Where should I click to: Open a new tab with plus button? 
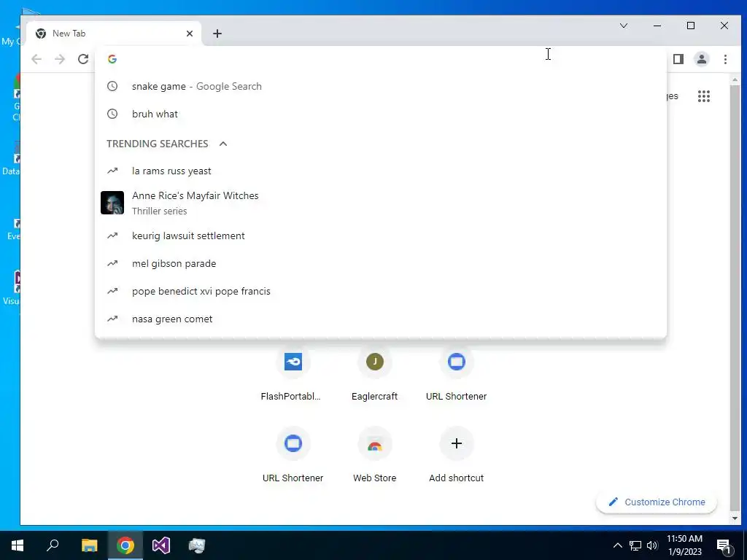click(x=217, y=34)
